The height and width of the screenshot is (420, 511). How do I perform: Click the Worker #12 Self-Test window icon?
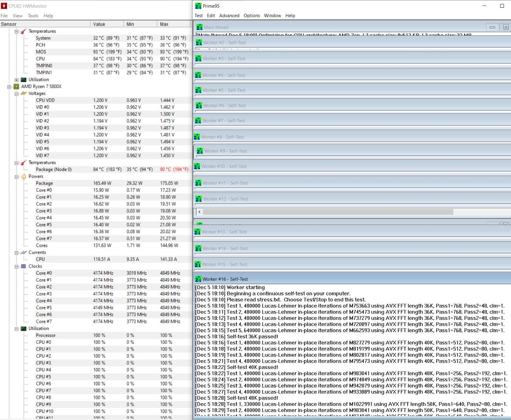coord(199,199)
